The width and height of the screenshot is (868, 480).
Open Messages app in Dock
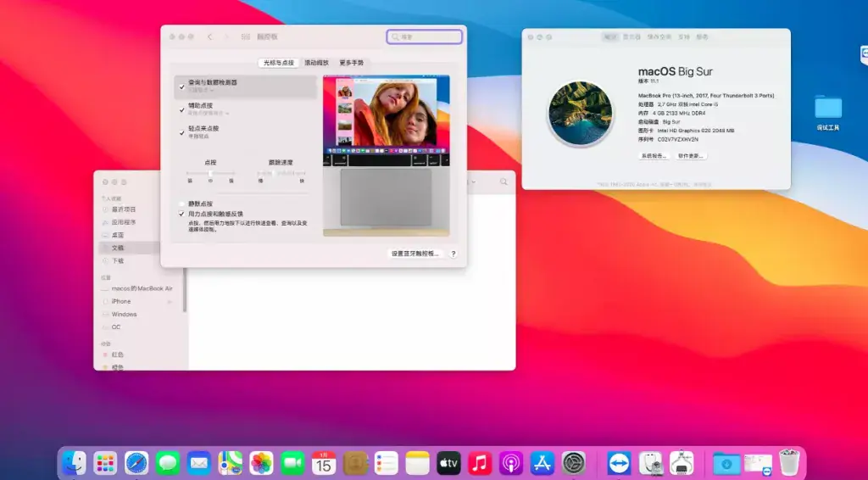coord(167,463)
